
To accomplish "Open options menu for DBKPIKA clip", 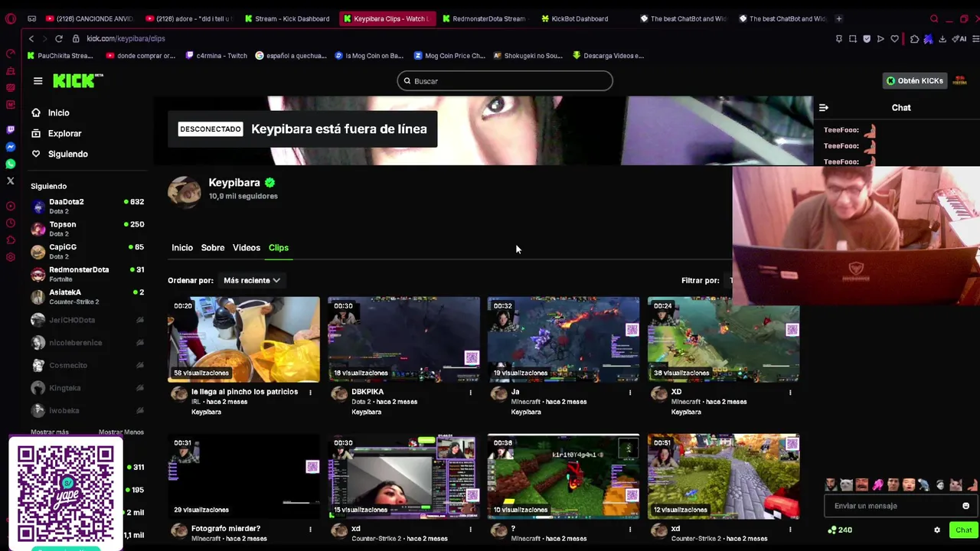I will 470,393.
